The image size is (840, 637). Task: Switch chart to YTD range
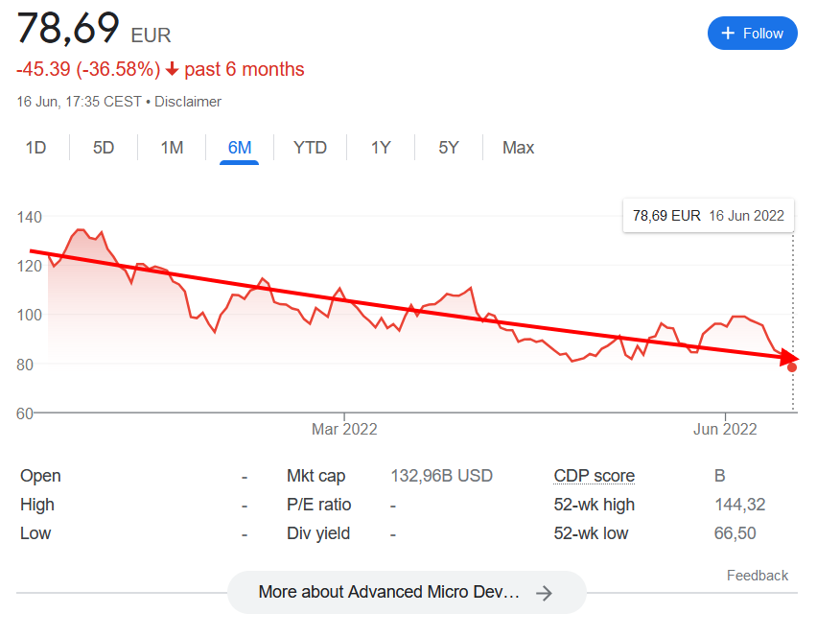click(310, 148)
